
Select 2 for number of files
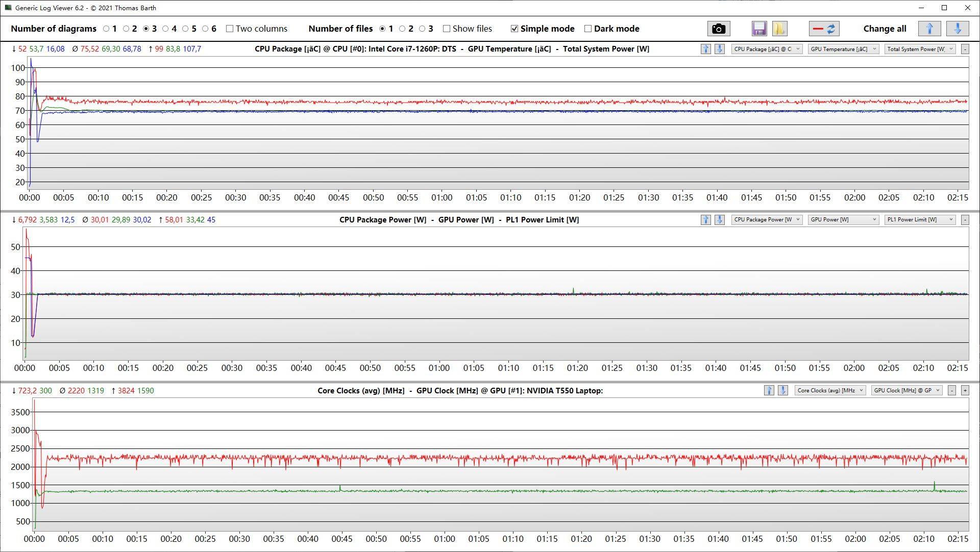click(x=402, y=29)
